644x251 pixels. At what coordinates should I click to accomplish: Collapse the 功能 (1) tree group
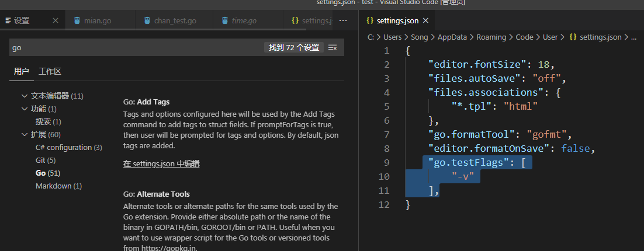tap(24, 109)
